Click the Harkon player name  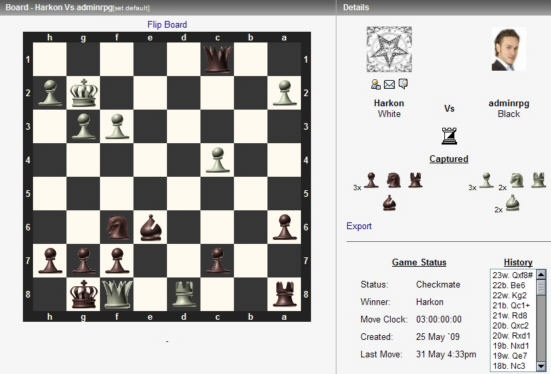[389, 103]
